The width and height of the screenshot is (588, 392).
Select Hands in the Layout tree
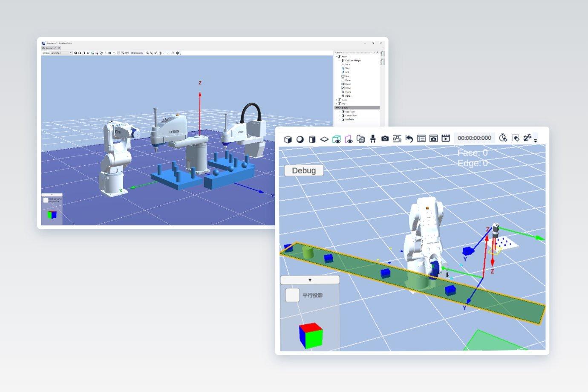pos(348,96)
